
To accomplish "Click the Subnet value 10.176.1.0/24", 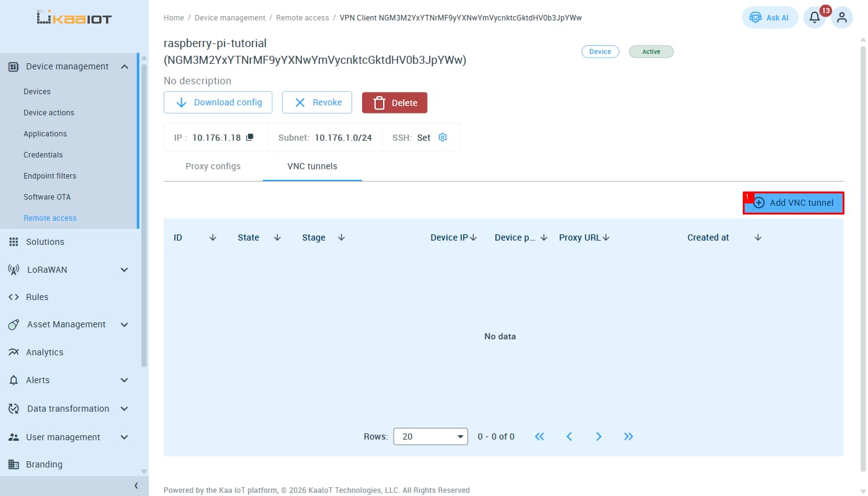I will click(343, 138).
